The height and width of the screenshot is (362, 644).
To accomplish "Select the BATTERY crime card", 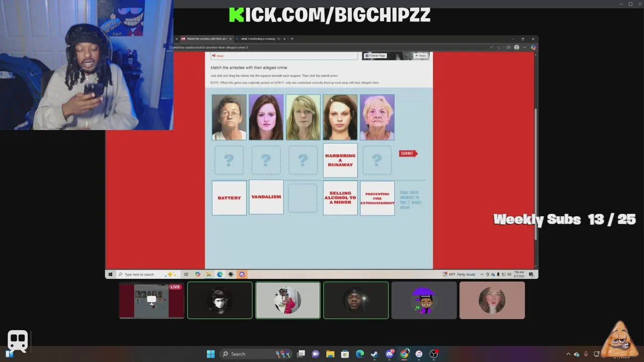I will (x=229, y=198).
